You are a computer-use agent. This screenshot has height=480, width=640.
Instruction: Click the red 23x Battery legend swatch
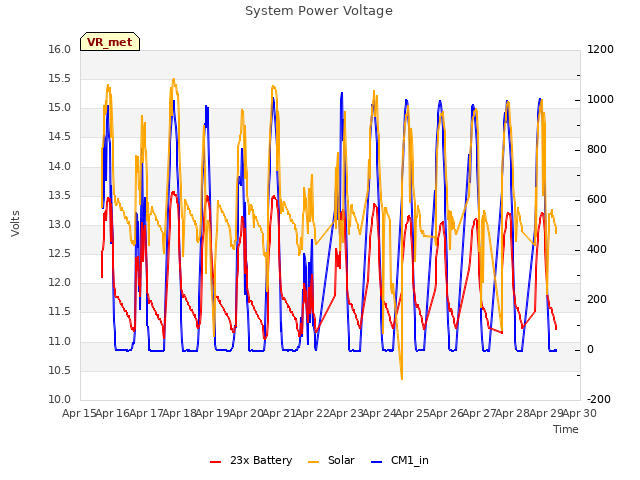coord(216,462)
